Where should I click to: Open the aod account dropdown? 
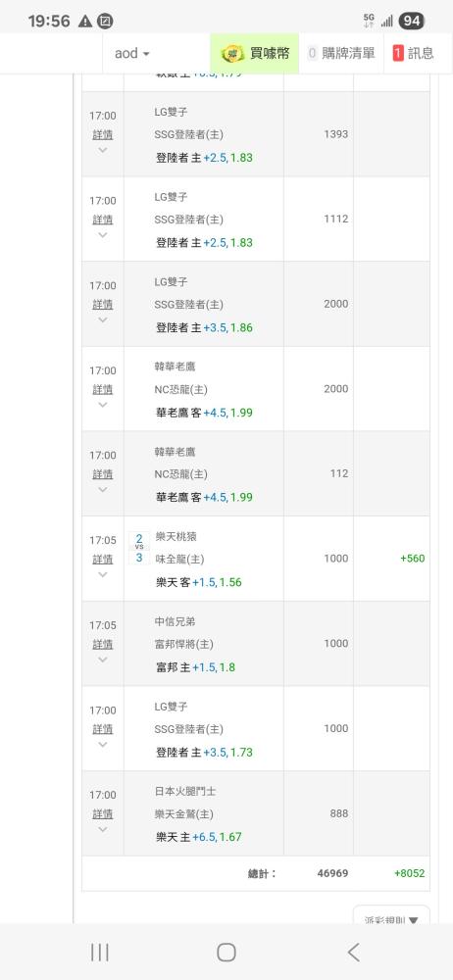click(x=132, y=53)
